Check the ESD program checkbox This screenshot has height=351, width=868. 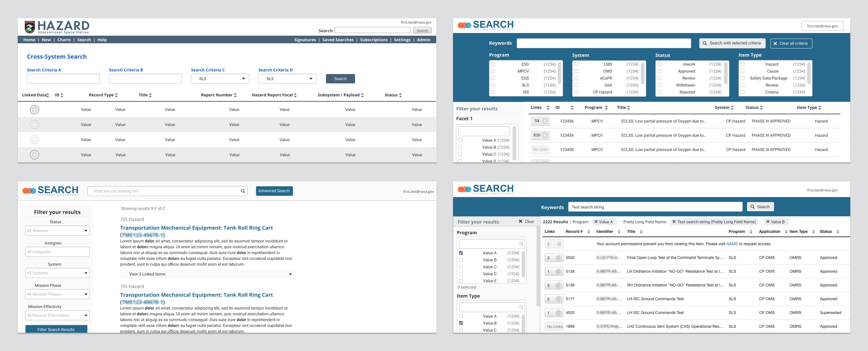point(493,64)
